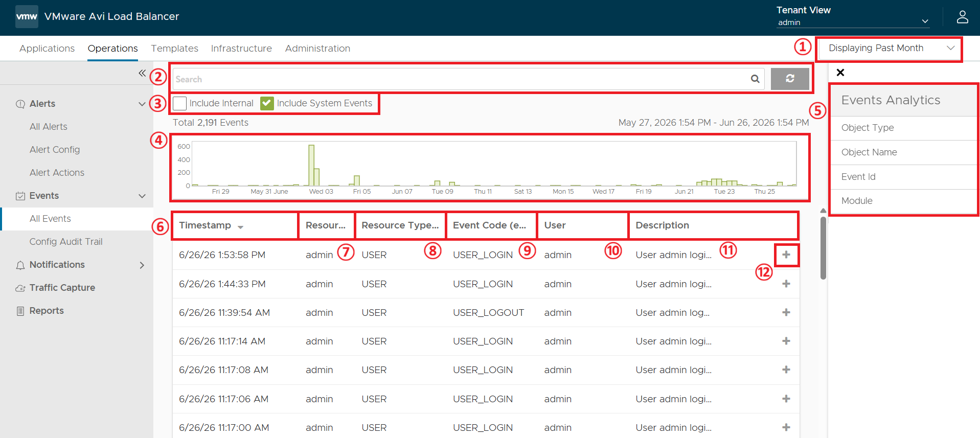Expand the Notifications section chevron
The image size is (980, 438).
click(142, 265)
